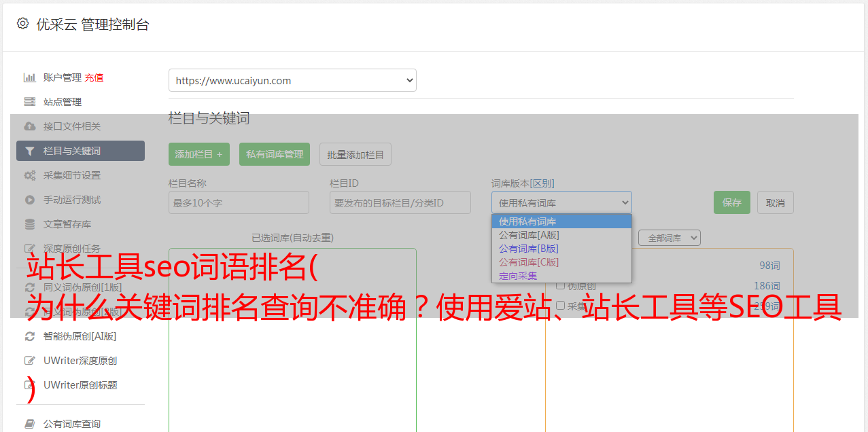Image resolution: width=868 pixels, height=432 pixels.
Task: Click the red 充值 link
Action: (x=94, y=77)
